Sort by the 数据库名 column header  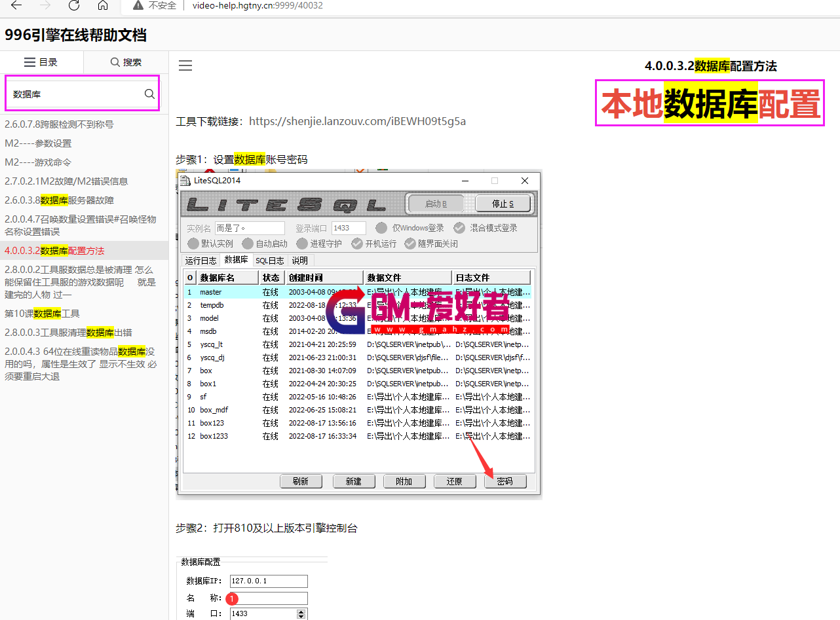click(227, 278)
